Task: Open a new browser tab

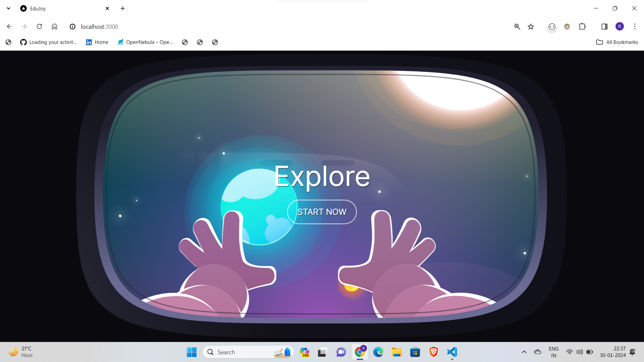Action: click(123, 8)
